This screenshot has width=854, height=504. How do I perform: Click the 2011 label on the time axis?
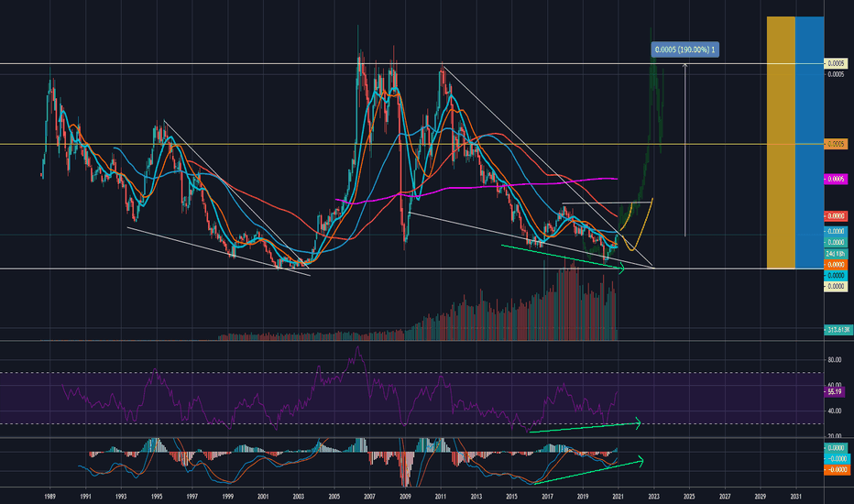click(441, 497)
